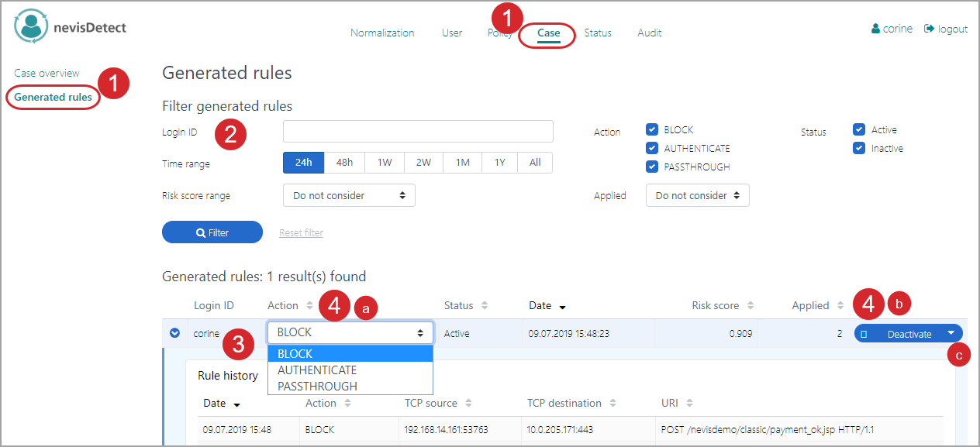Screen dimensions: 980x447
Task: Collapse the corine rule row chevron
Action: click(174, 333)
